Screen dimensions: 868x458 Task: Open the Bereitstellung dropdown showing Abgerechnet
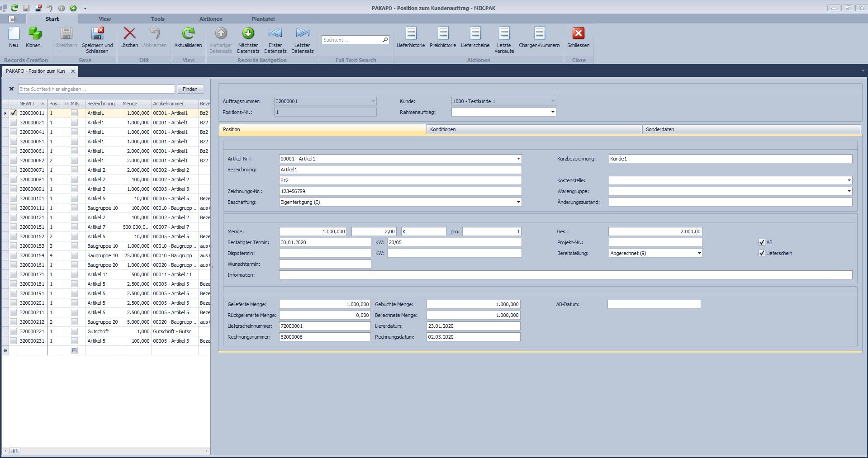[698, 253]
